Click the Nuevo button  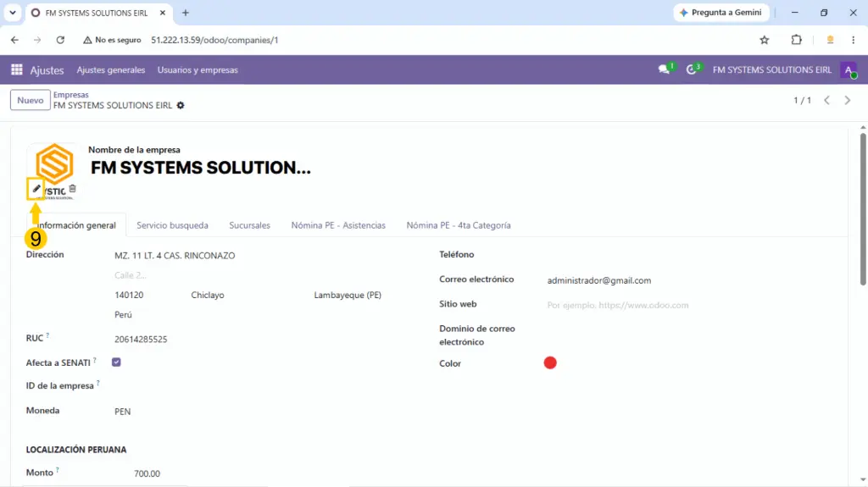[31, 100]
